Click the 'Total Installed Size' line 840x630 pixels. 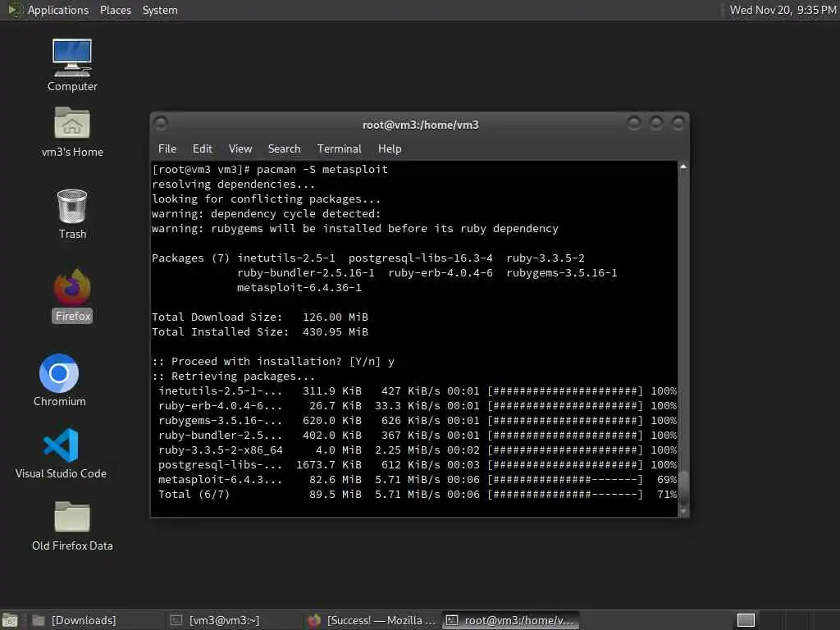[260, 331]
